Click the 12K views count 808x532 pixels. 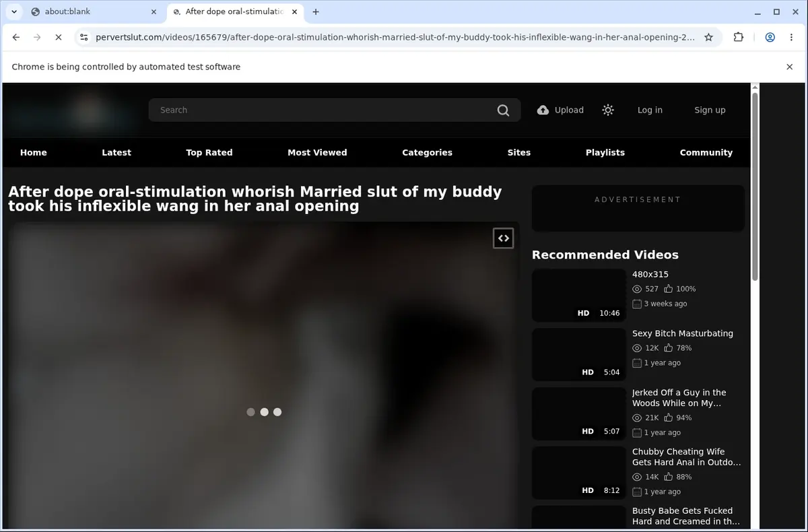coord(652,348)
